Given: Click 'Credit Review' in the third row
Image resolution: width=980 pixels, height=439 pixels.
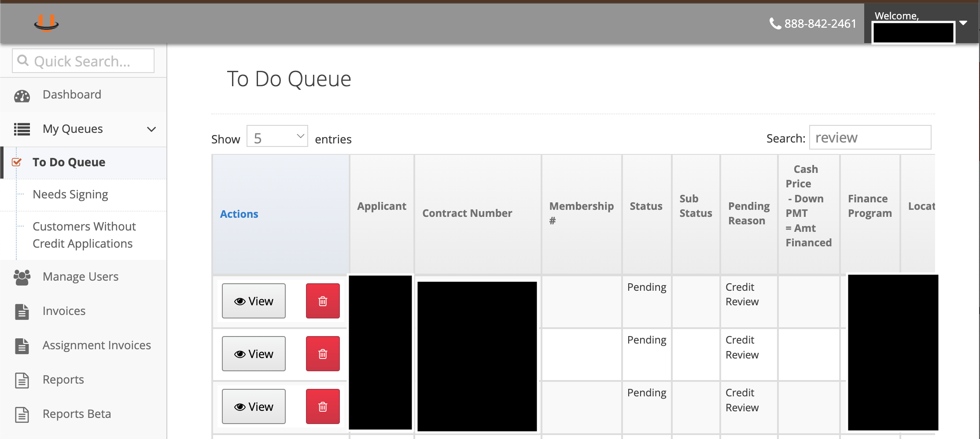Looking at the screenshot, I should click(742, 400).
